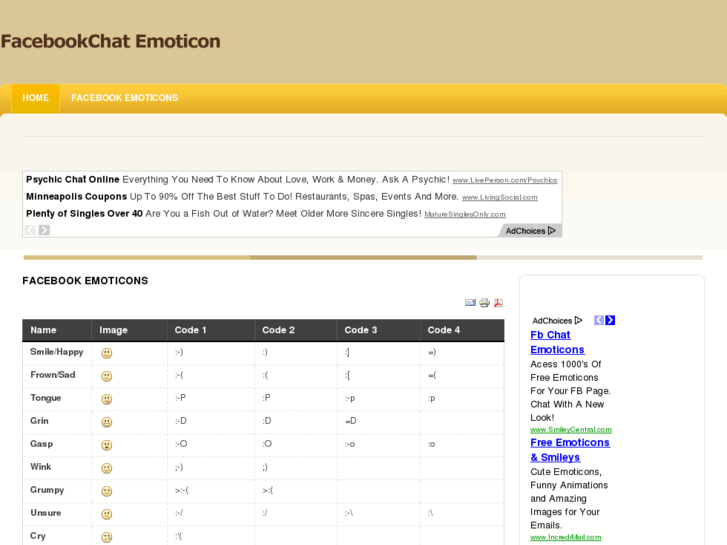This screenshot has height=545, width=727.
Task: Click Plenty of Singles Over 40 headline
Action: point(84,214)
